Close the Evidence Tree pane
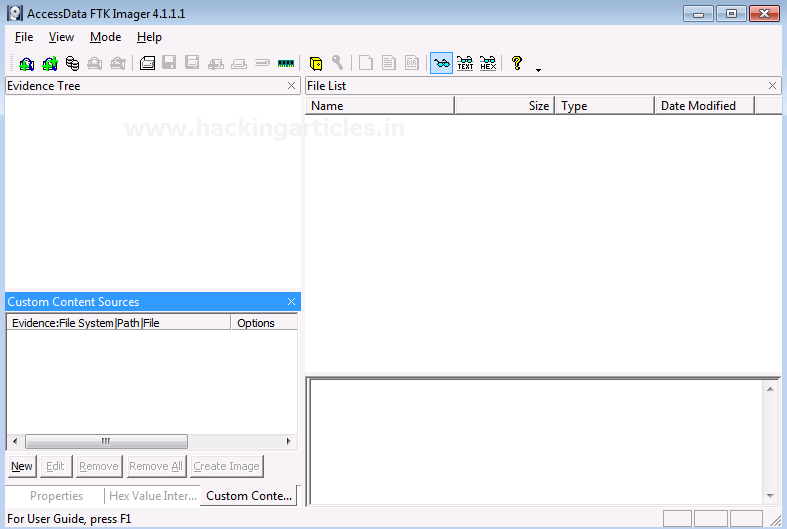The image size is (787, 529). click(291, 86)
